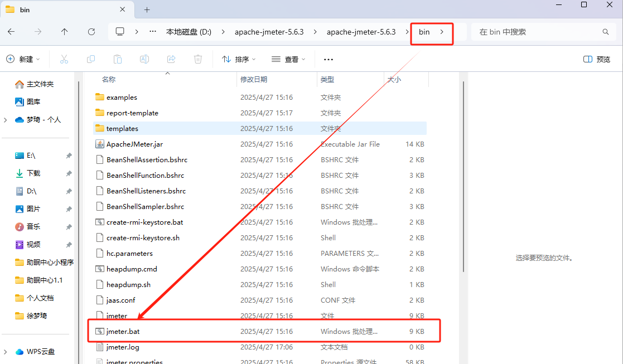Expand WPS云盘 node in sidebar
The height and width of the screenshot is (364, 623).
[x=5, y=352]
